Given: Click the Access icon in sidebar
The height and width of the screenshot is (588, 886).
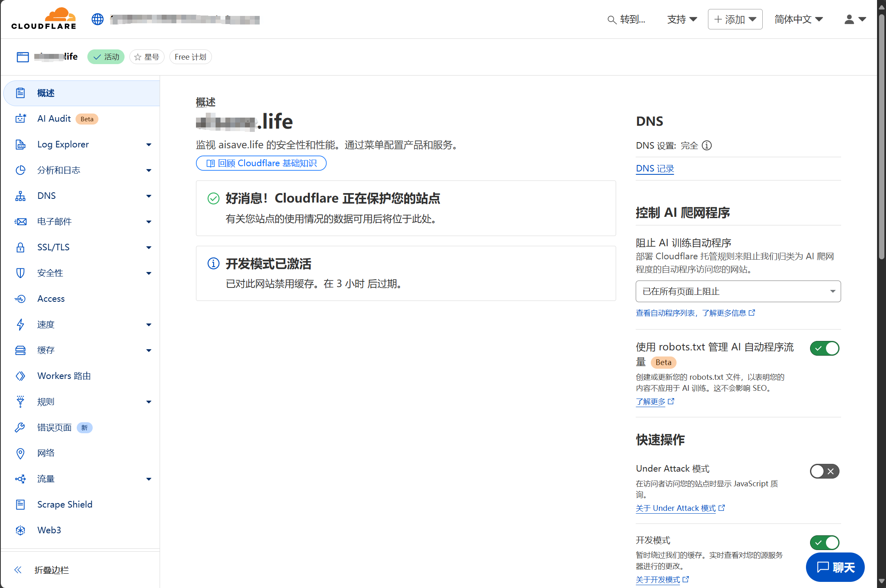Looking at the screenshot, I should click(20, 299).
